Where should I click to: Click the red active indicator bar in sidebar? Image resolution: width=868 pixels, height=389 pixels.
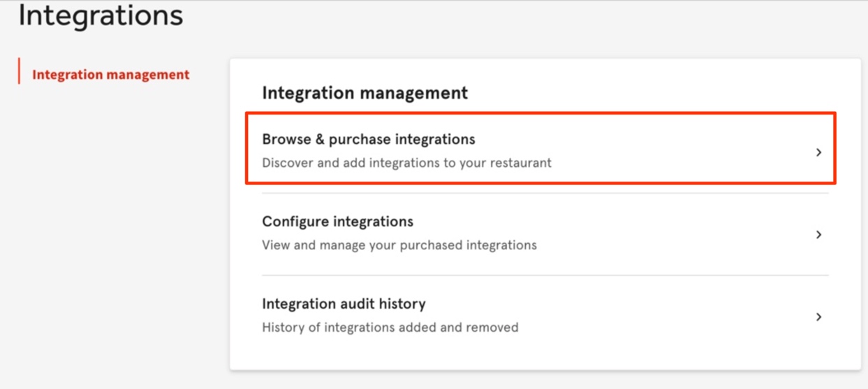[x=20, y=71]
